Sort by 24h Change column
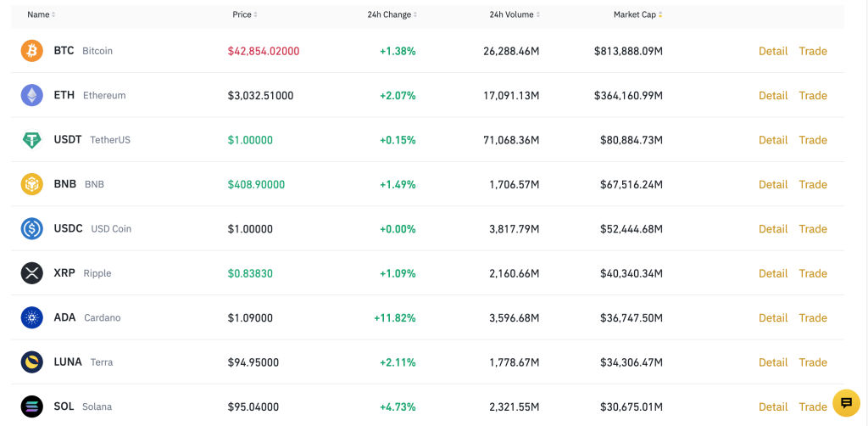The image size is (868, 426). (392, 14)
